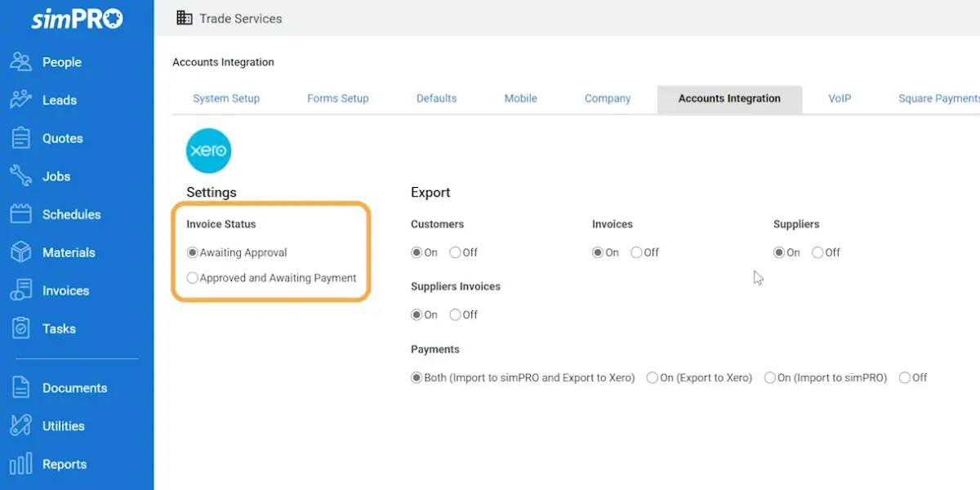Open Reports label in sidebar
Viewport: 980px width, 490px height.
pyautogui.click(x=65, y=464)
